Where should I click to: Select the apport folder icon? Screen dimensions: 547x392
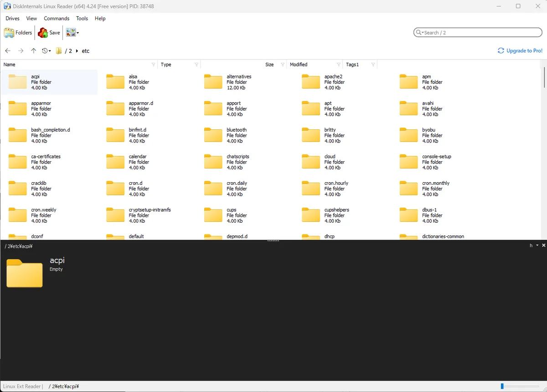point(213,108)
